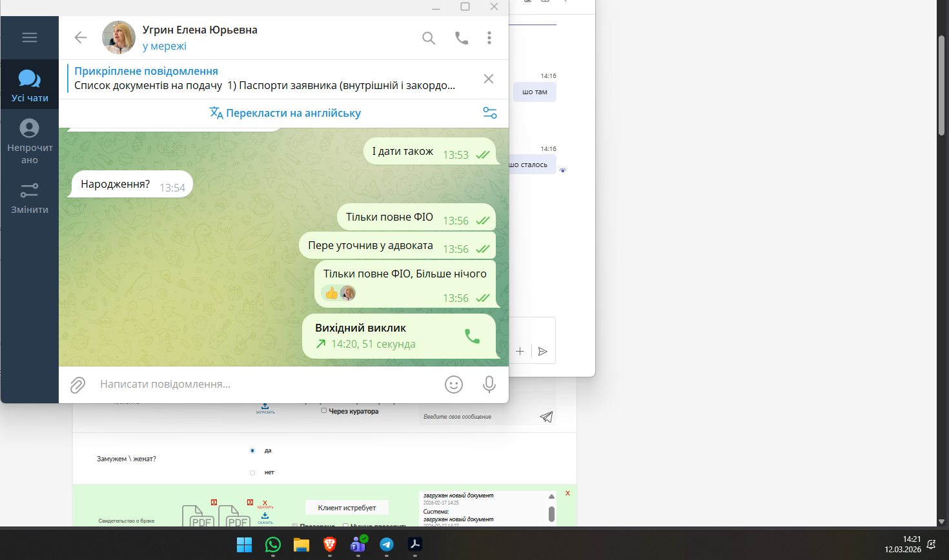
Task: Open File Explorer from the taskbar
Action: [301, 545]
